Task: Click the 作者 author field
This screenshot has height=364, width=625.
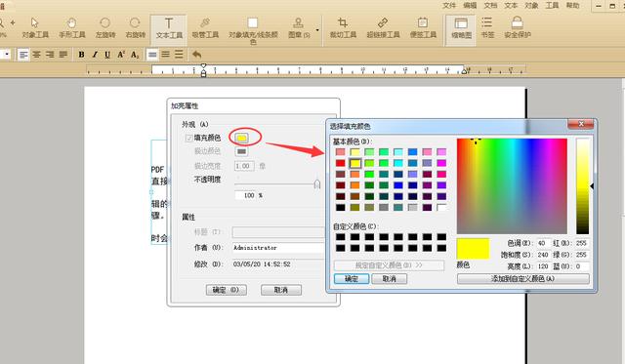Action: click(278, 248)
